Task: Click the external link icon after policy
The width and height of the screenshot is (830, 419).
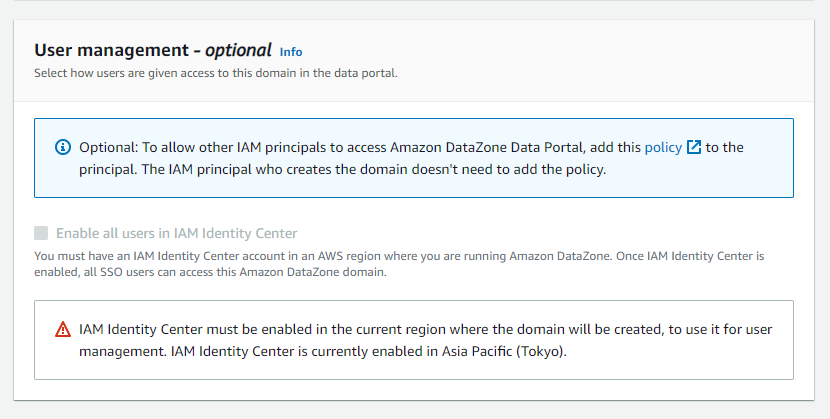Action: tap(694, 147)
